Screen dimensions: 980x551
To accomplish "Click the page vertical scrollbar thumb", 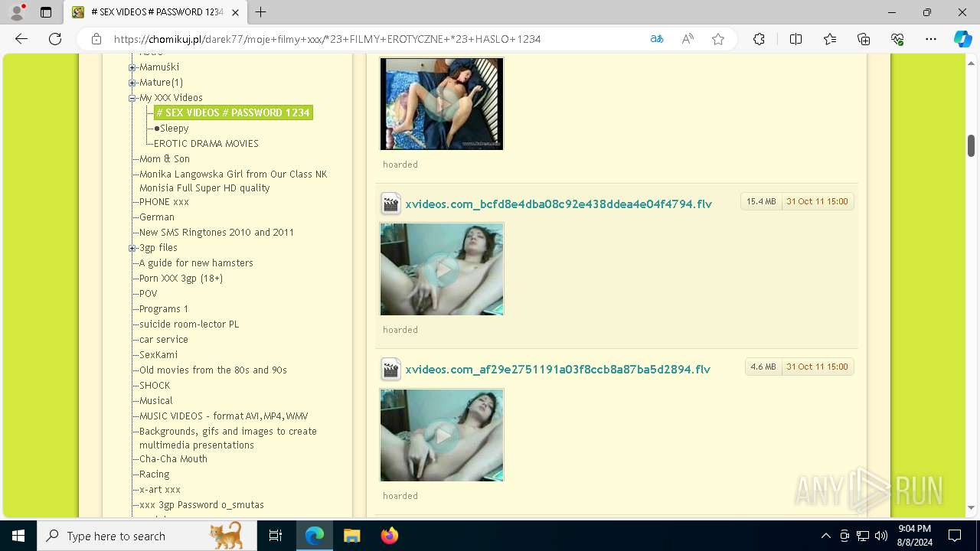I will (971, 145).
